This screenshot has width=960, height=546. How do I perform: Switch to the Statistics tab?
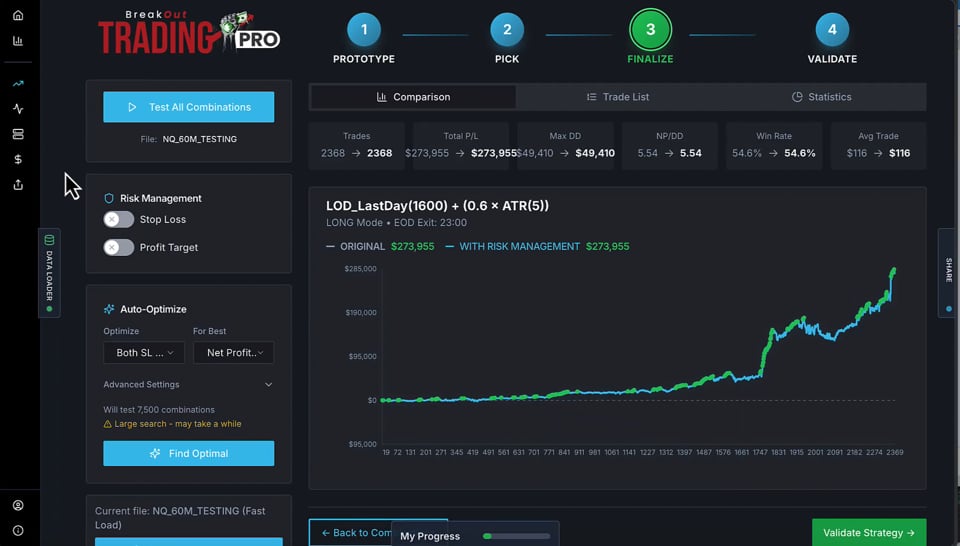[x=822, y=97]
